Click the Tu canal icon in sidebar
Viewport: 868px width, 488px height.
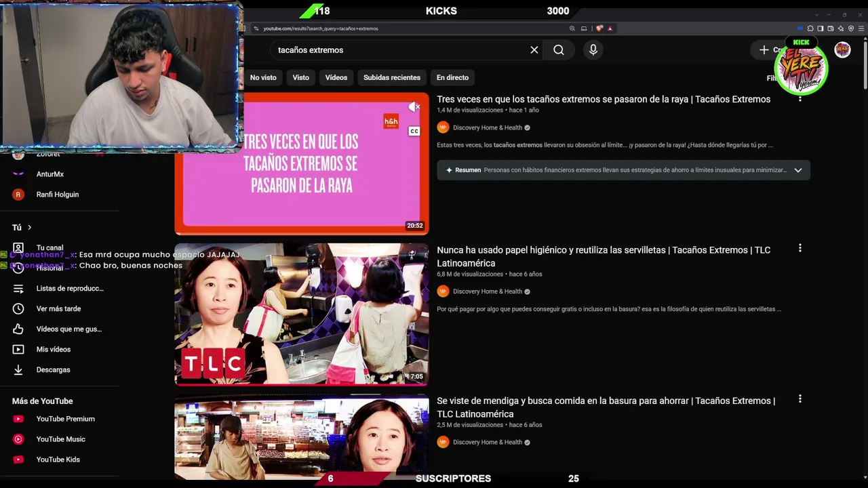[x=18, y=247]
